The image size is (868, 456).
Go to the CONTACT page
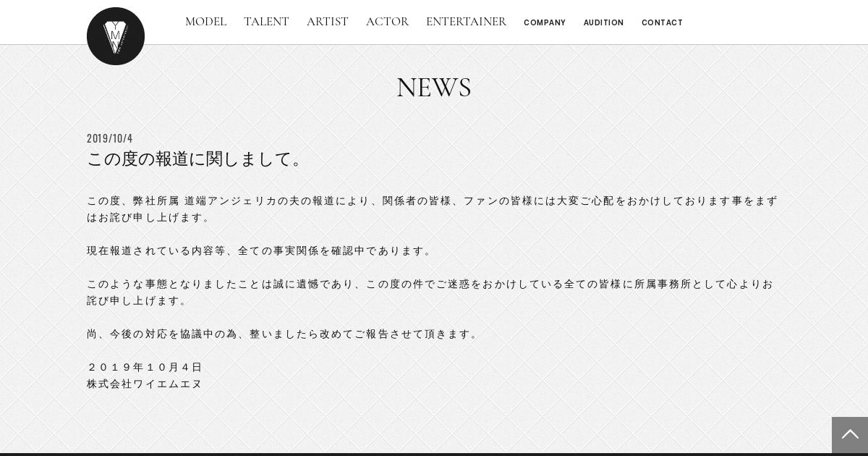pyautogui.click(x=662, y=22)
